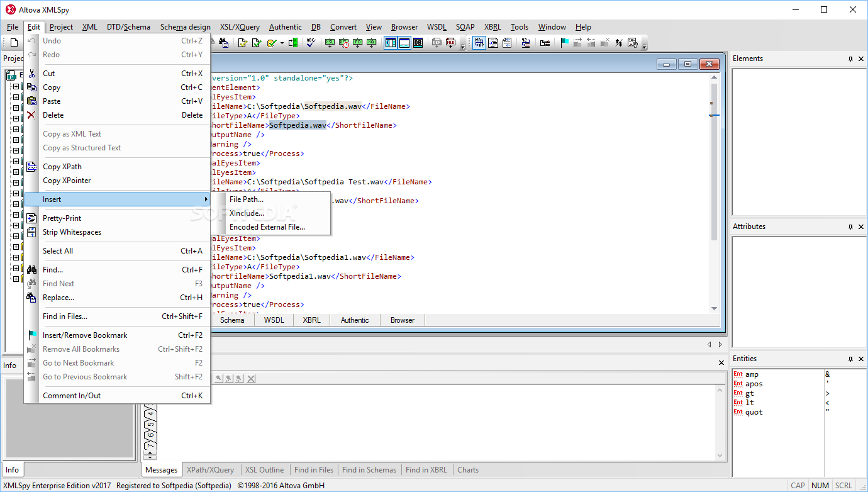Pin the Entities panel
Screen dimensions: 868x492
click(850, 359)
